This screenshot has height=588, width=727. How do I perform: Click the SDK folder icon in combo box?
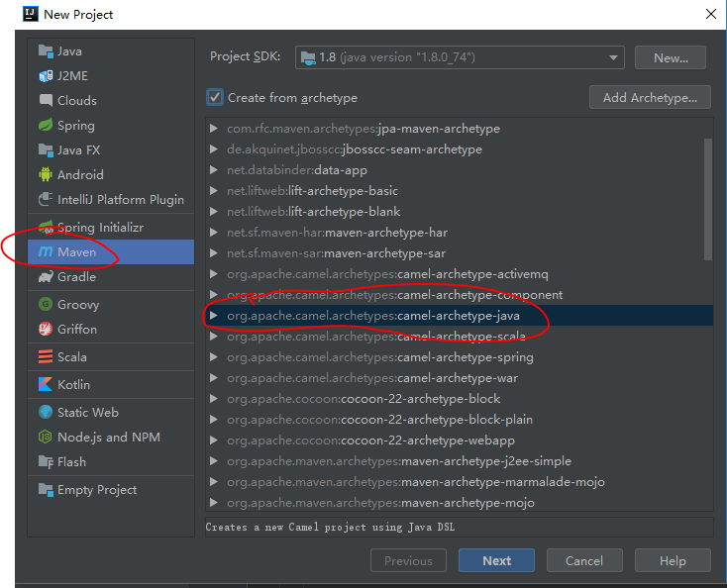click(x=308, y=57)
